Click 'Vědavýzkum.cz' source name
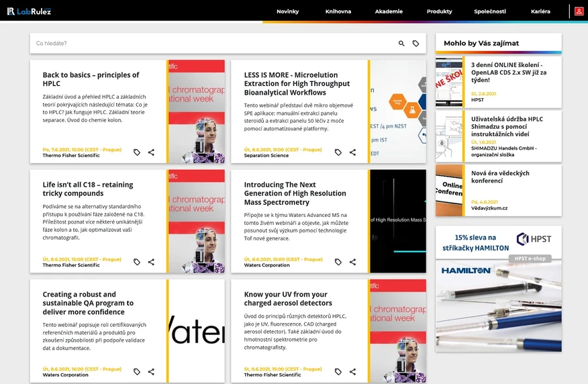This screenshot has width=588, height=384. click(489, 208)
